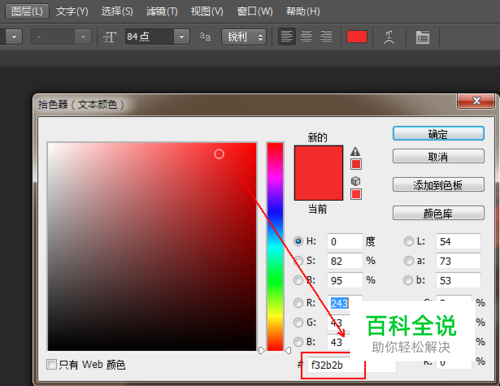Select right align text icon
The image size is (500, 386).
coord(326,37)
